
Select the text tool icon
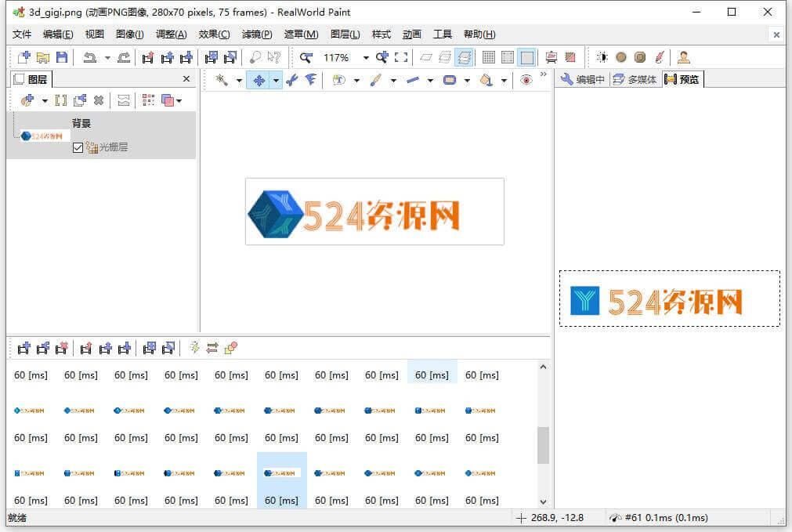(338, 80)
